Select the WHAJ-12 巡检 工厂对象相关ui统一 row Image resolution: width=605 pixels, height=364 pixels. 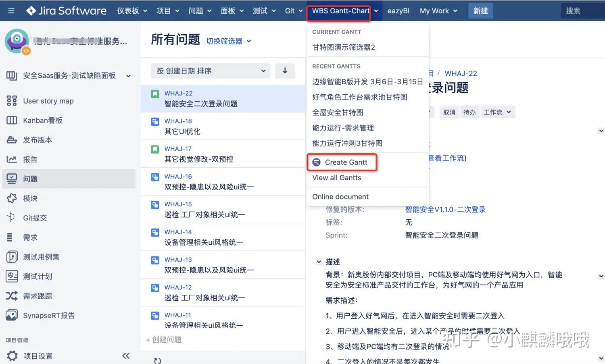[x=223, y=293]
